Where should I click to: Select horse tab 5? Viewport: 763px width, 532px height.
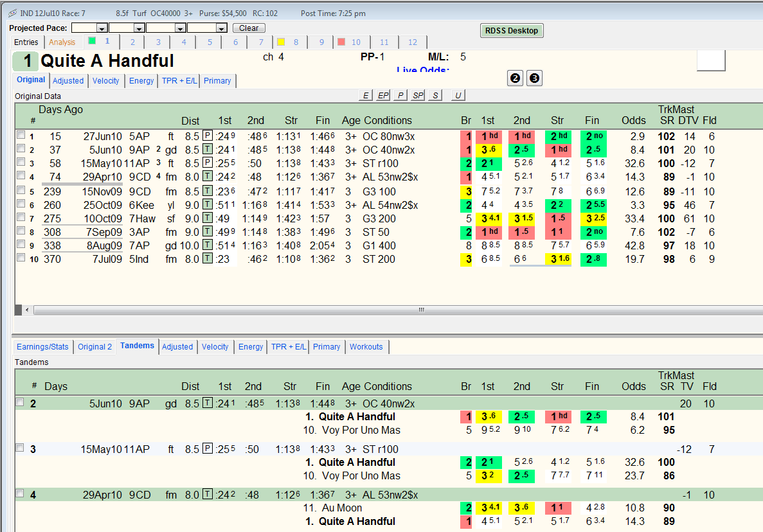210,42
